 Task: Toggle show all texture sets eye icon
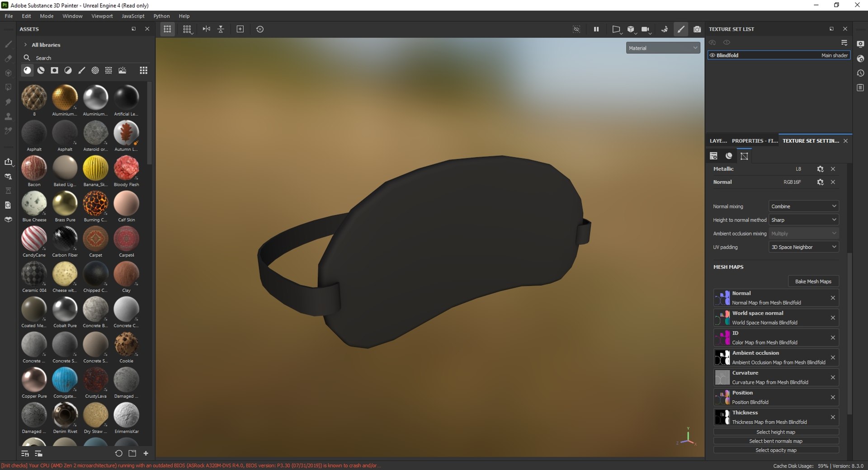click(x=726, y=42)
